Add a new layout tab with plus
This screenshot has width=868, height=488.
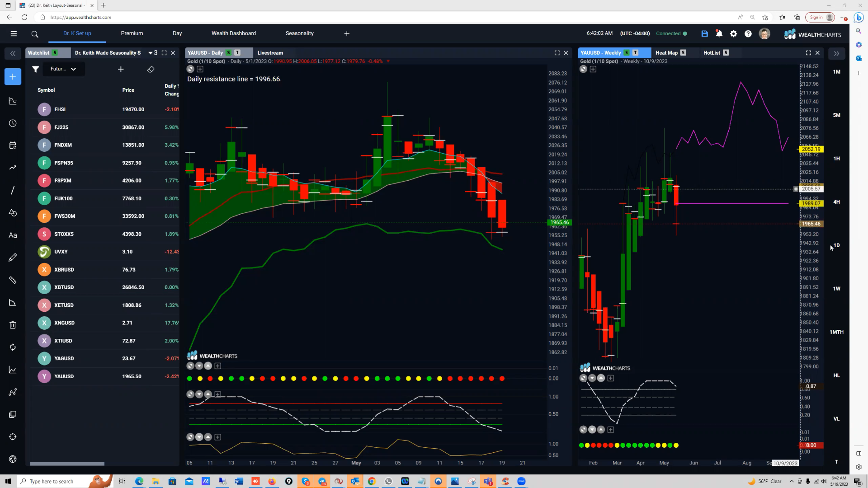(347, 34)
